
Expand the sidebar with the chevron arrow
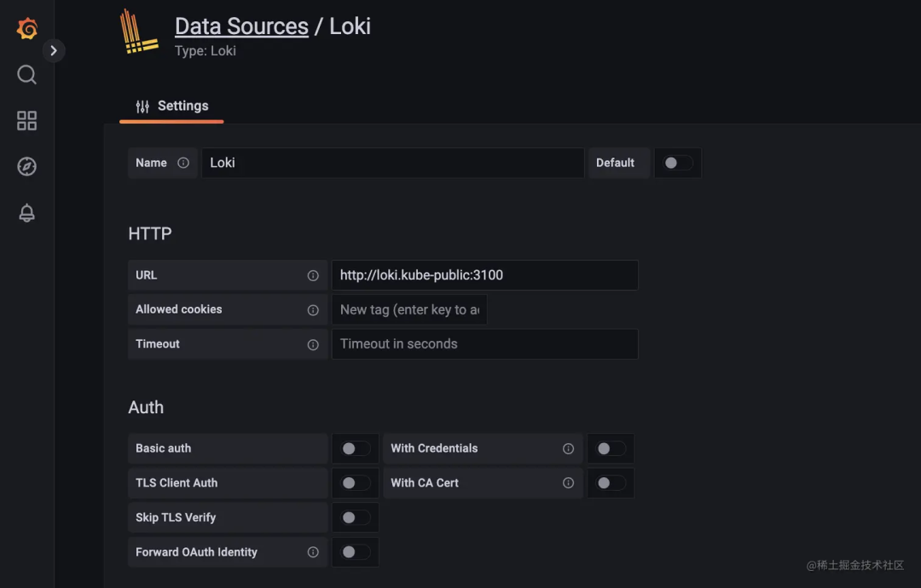pos(54,50)
